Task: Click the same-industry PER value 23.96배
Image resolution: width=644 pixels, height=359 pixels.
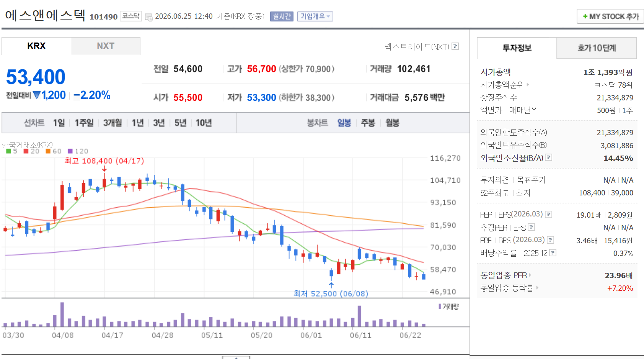Action: click(619, 275)
